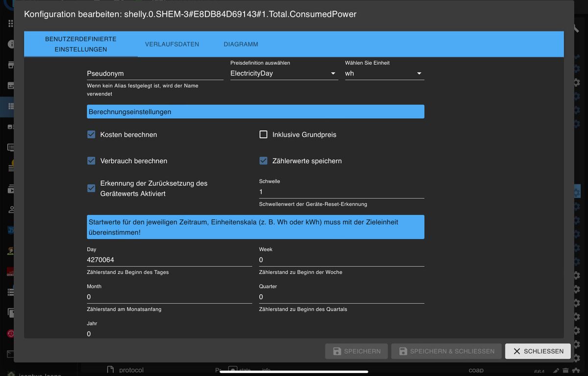Click the Speichern & Schliessen button
The height and width of the screenshot is (376, 588).
tap(446, 351)
